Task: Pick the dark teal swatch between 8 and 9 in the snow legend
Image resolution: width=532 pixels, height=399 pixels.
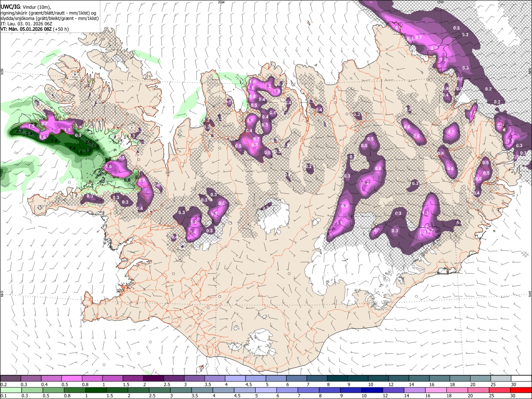Action: coord(337,379)
